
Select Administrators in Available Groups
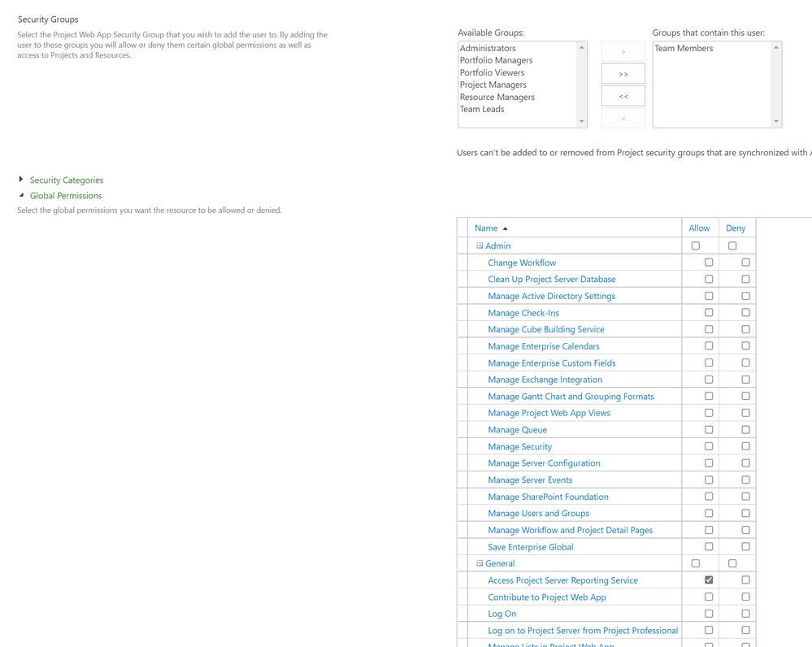tap(488, 48)
